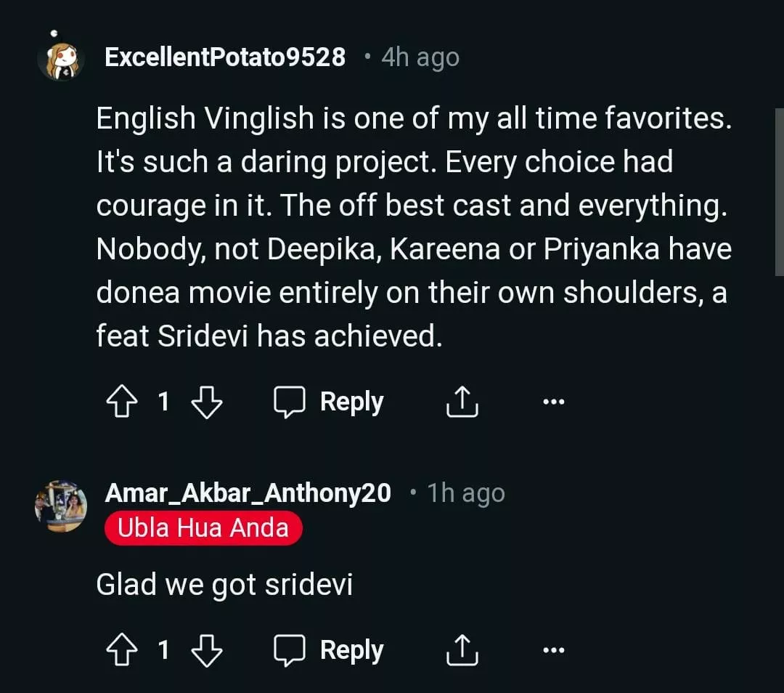The width and height of the screenshot is (784, 693).
Task: Visit Amar_Akbar_Anthony20's user profile
Action: pos(248,493)
